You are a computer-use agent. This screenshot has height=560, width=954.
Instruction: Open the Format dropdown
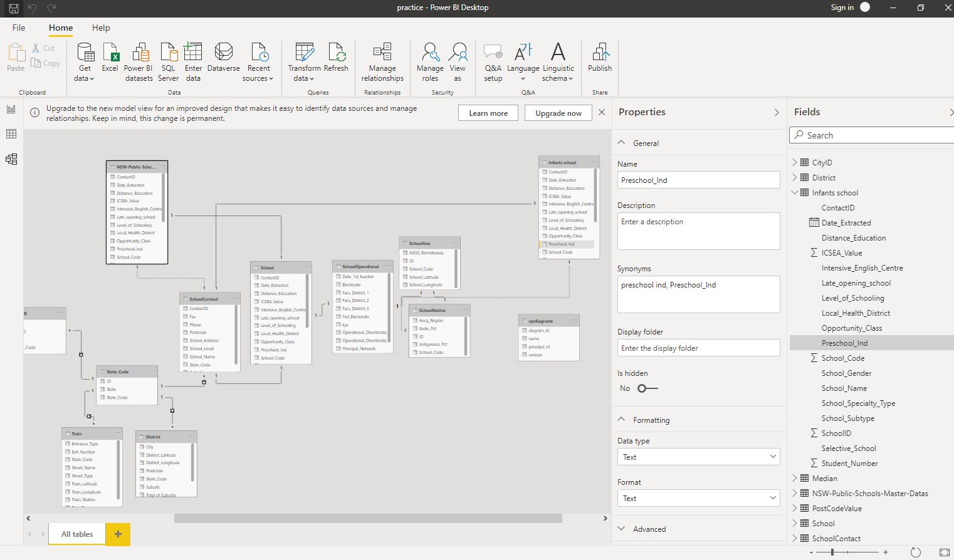[x=698, y=499]
